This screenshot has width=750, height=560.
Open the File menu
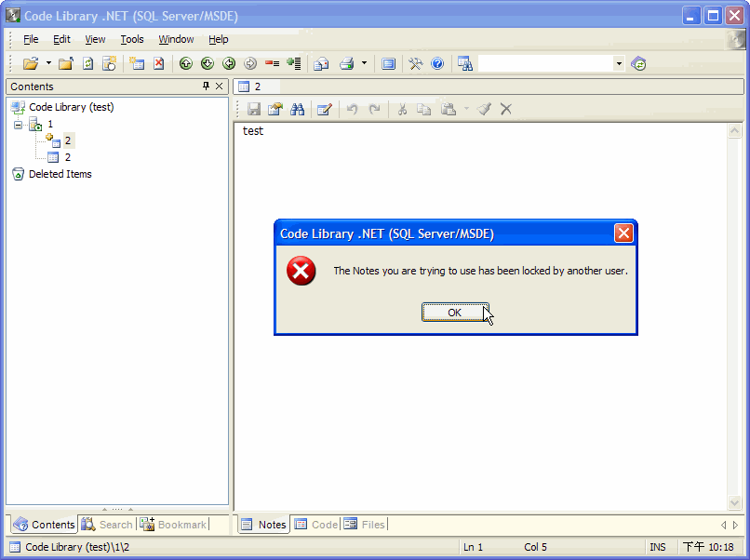31,39
